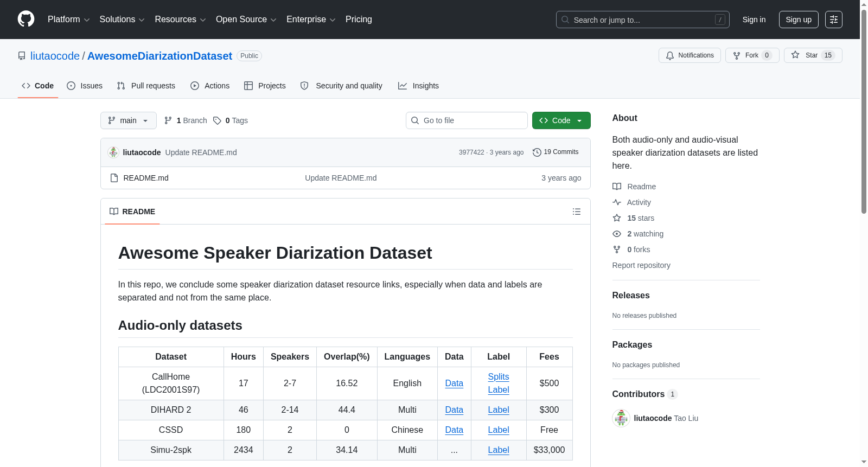Click the commit history clock icon

537,152
